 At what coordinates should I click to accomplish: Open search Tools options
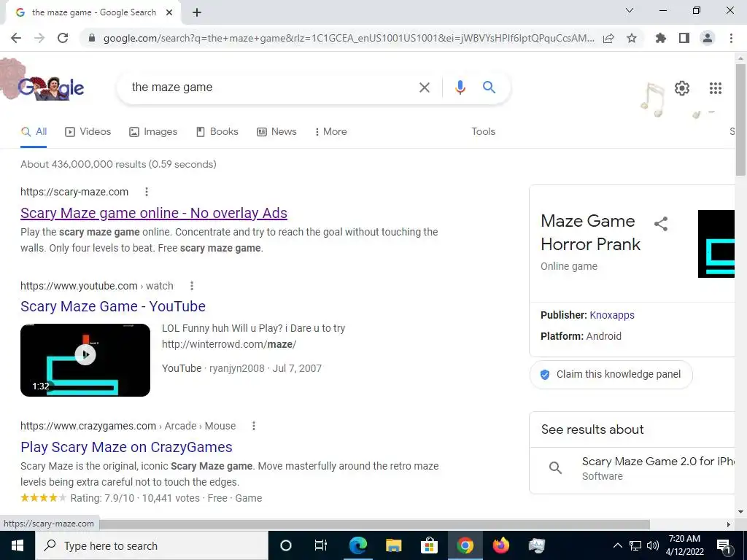coord(483,132)
